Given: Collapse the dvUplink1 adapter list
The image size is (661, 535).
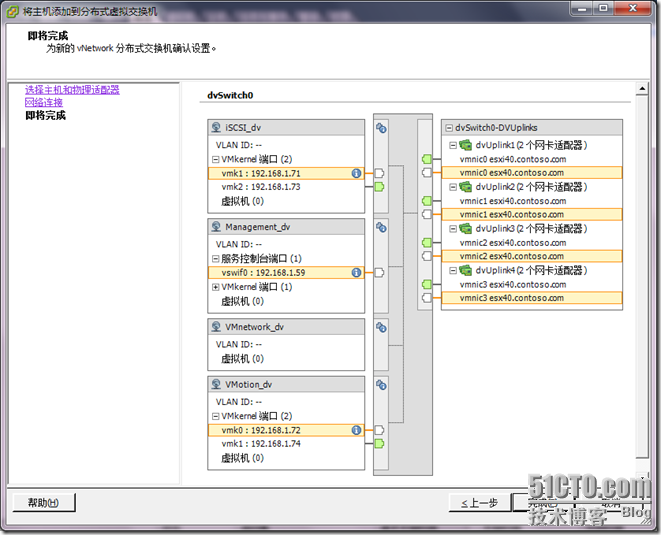Looking at the screenshot, I should pyautogui.click(x=453, y=145).
